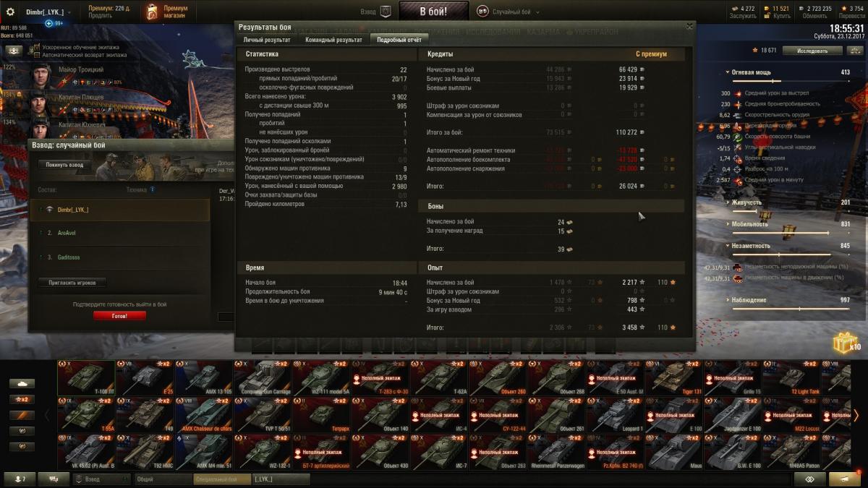868x488 pixels.
Task: Open the New Year gift box x10
Action: pos(846,342)
